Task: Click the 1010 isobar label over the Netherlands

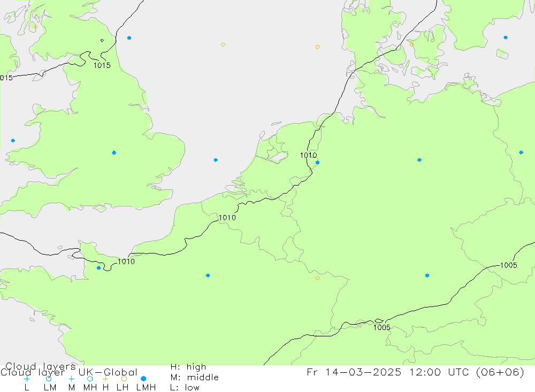Action: pos(309,155)
